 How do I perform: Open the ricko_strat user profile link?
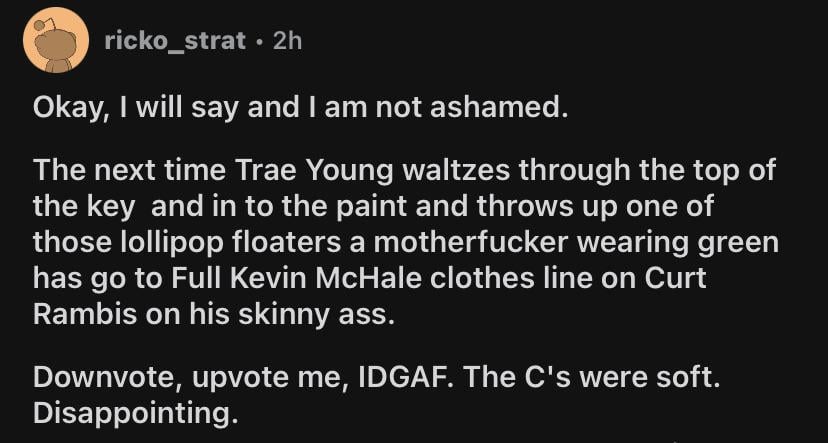click(175, 42)
